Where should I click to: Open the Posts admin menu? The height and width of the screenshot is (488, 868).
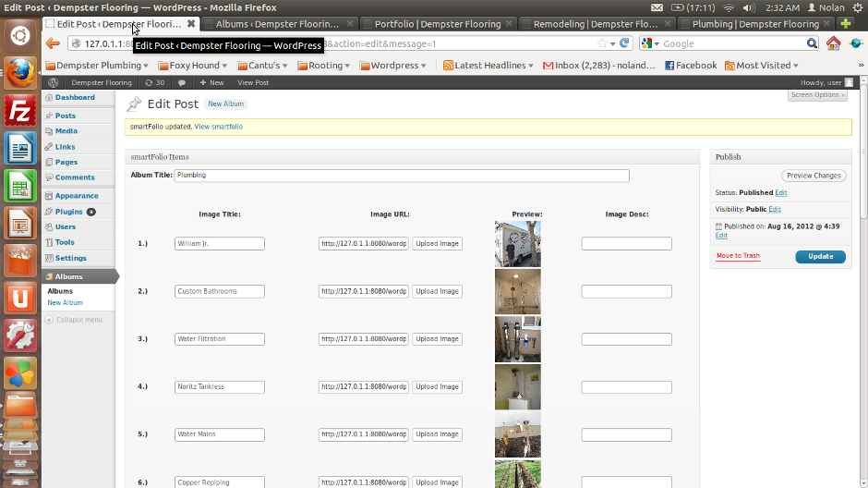pos(66,116)
